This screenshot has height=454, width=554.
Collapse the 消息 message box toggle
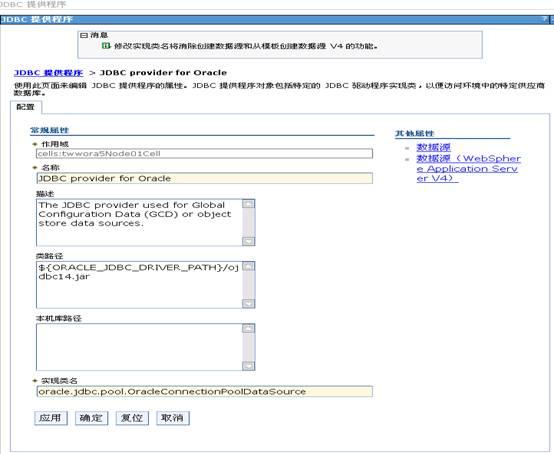click(x=84, y=35)
